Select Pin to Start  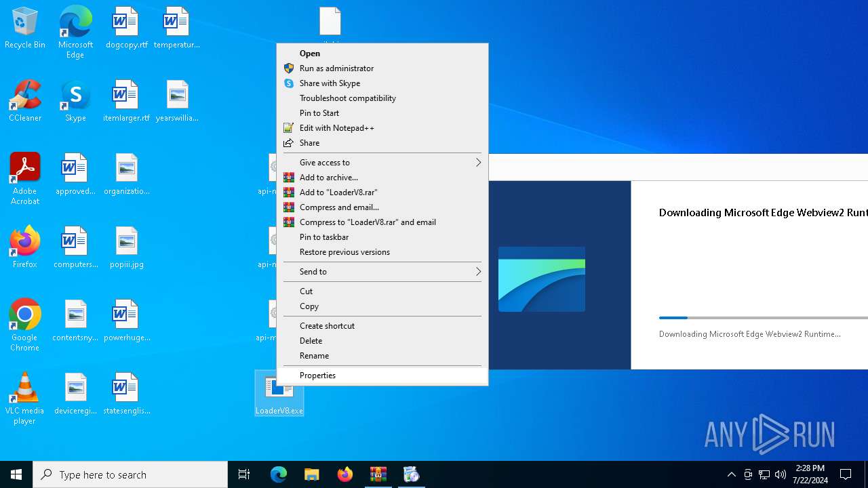coord(382,113)
